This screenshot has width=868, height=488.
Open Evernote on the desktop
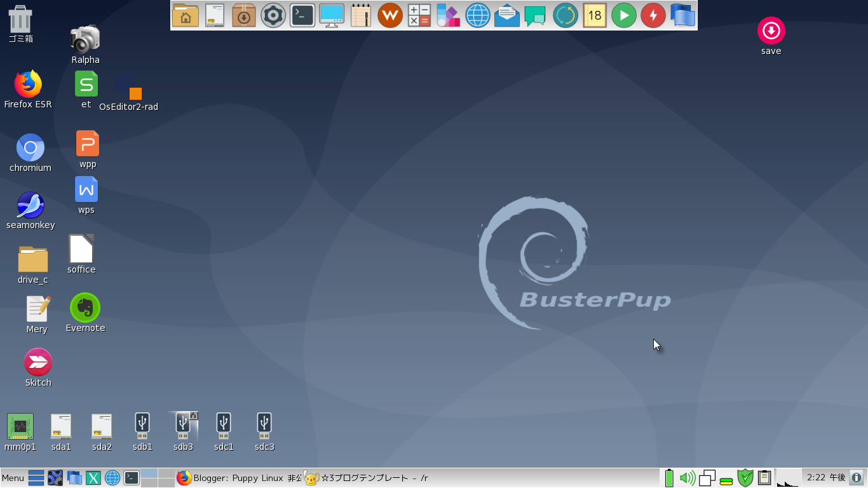(85, 307)
